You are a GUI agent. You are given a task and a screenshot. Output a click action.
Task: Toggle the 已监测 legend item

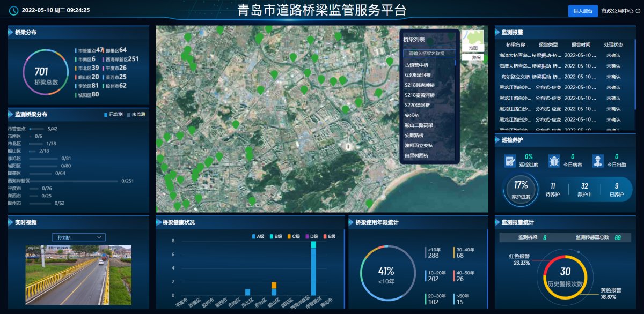(113, 115)
